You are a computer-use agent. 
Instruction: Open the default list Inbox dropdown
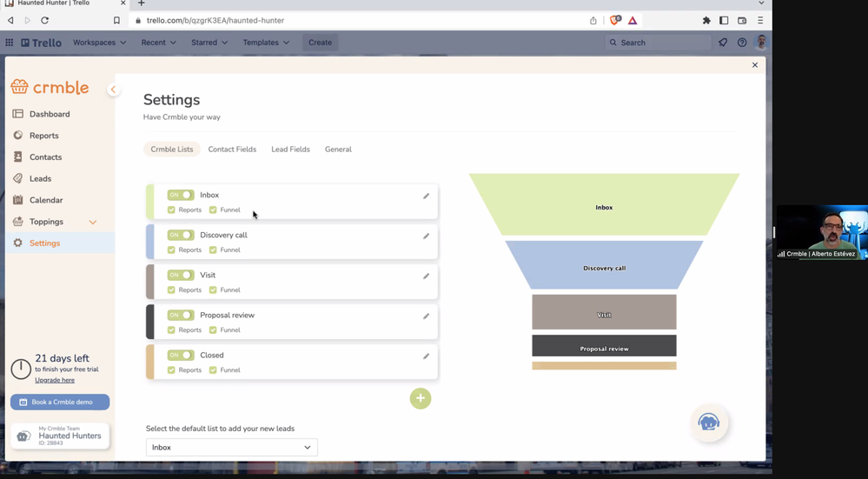(231, 448)
